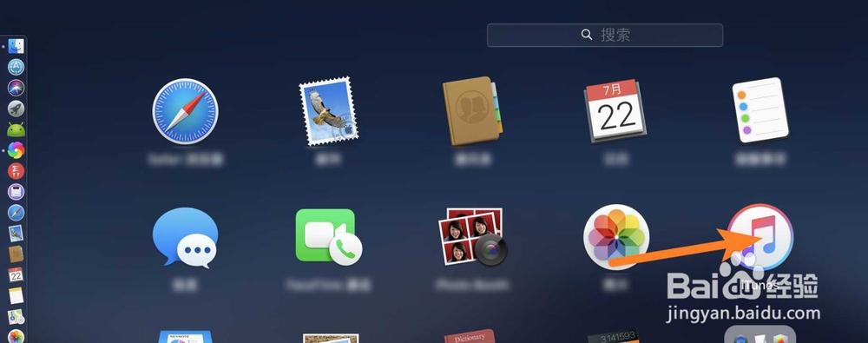Open the Keynote app in the bottom row
This screenshot has width=868, height=343.
185,336
